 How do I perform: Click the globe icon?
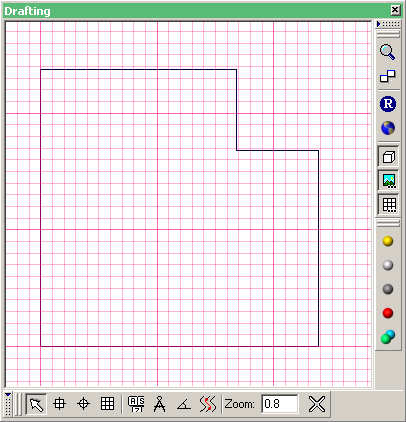(388, 128)
